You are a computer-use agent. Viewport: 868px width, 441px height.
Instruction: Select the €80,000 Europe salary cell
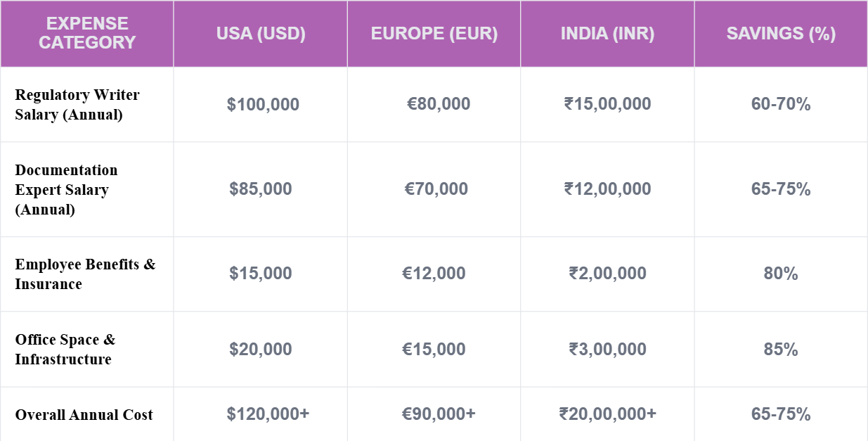click(x=439, y=105)
